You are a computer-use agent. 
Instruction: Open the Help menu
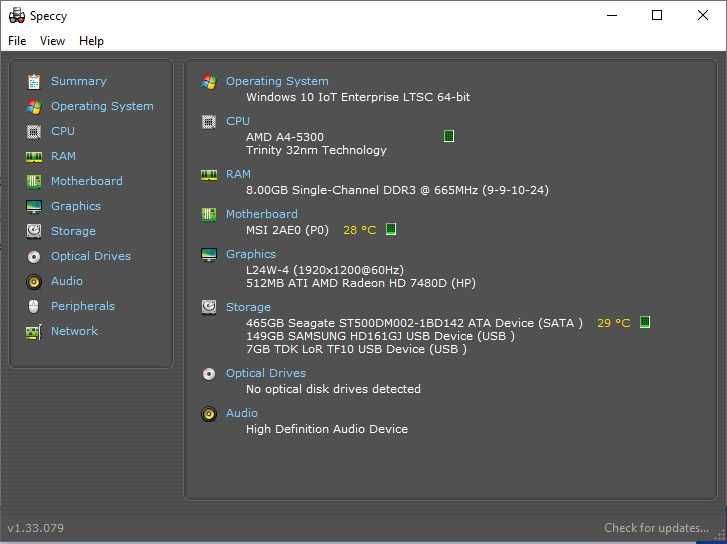pos(91,41)
